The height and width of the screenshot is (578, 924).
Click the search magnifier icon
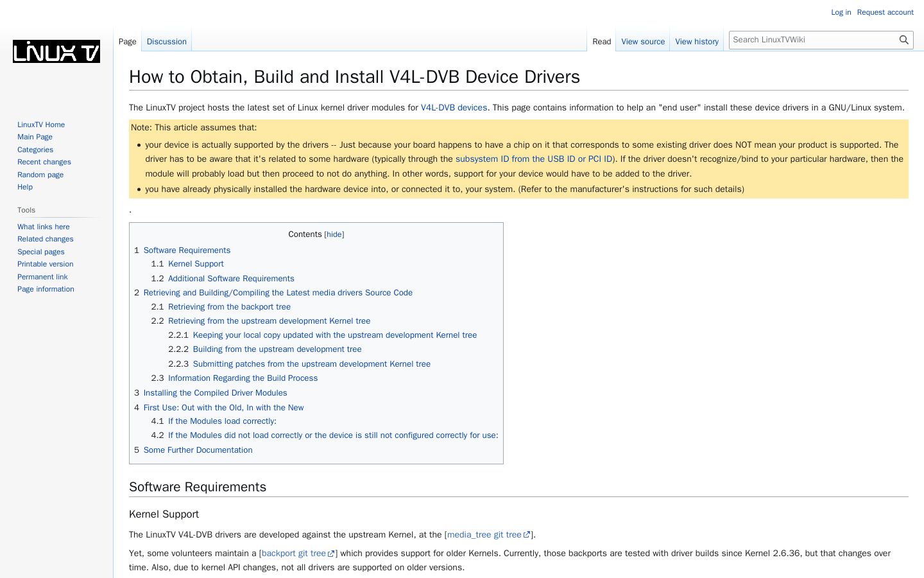[903, 40]
